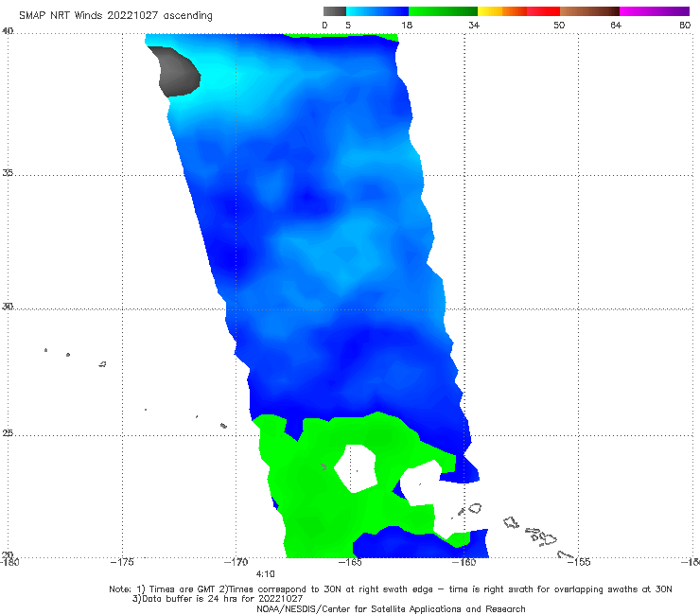Click the color bar label "18"

click(x=407, y=25)
